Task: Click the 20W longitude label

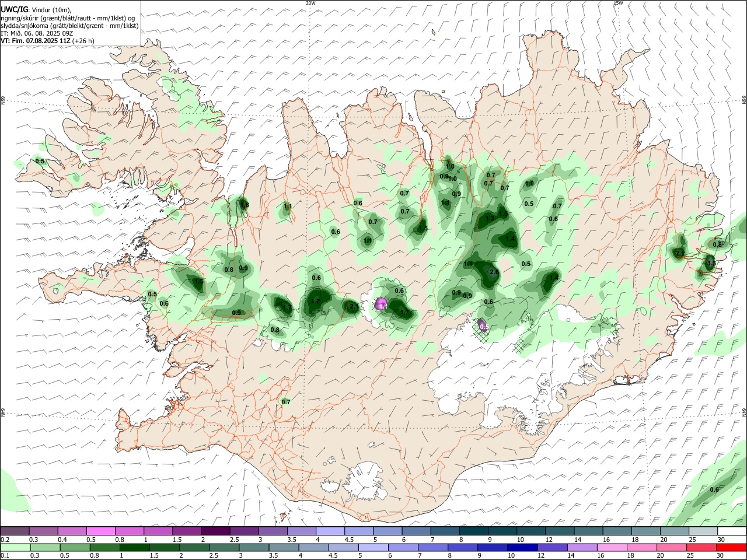Action: tap(310, 3)
